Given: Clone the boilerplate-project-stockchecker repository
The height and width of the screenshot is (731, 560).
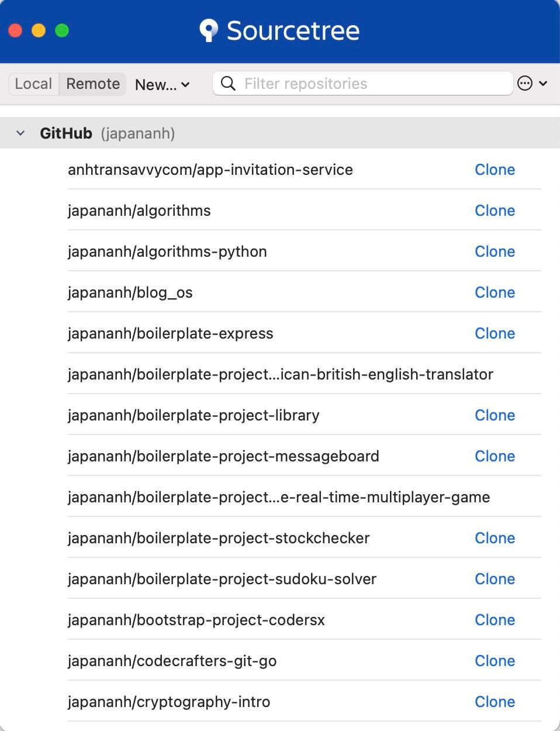Looking at the screenshot, I should point(495,538).
